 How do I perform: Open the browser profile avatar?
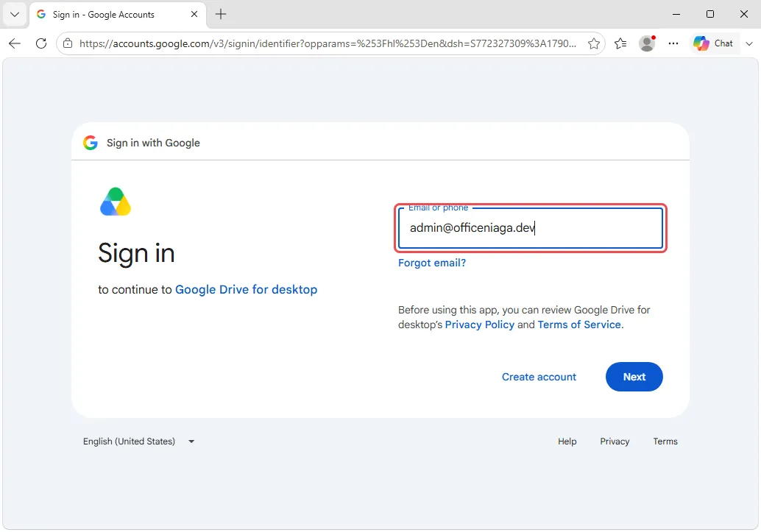tap(647, 43)
